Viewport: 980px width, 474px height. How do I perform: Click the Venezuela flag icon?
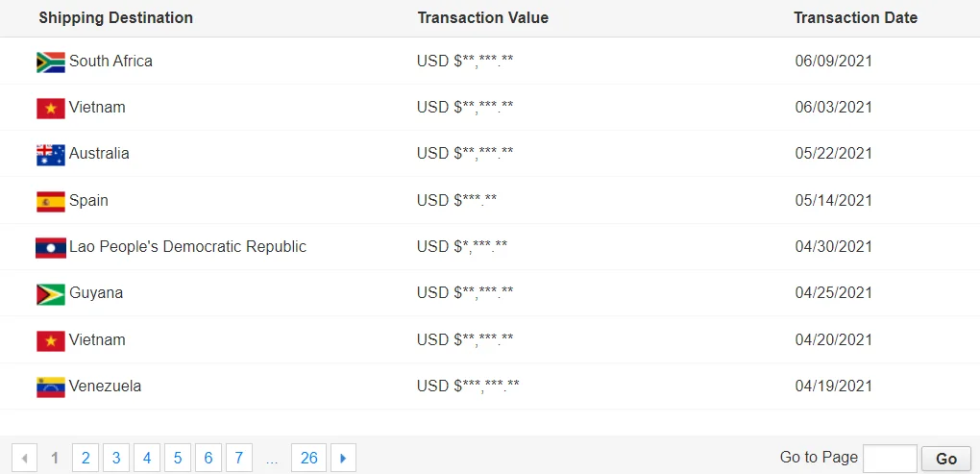pos(50,387)
